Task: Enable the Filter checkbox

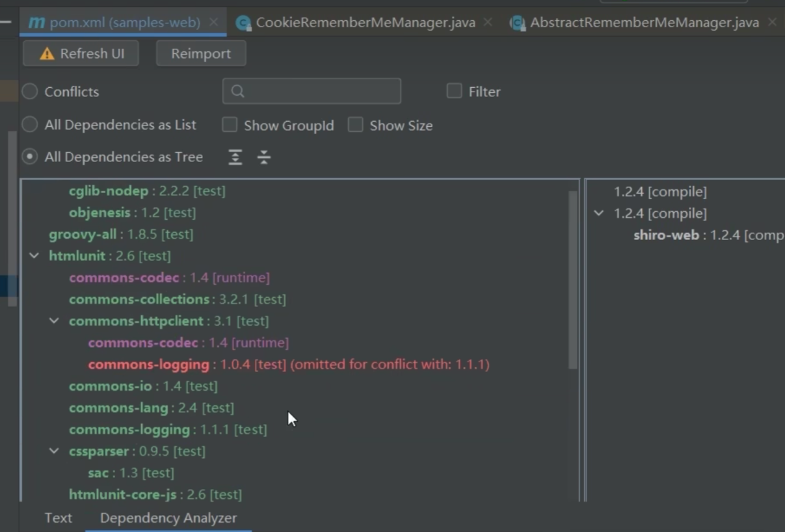Action: 454,91
